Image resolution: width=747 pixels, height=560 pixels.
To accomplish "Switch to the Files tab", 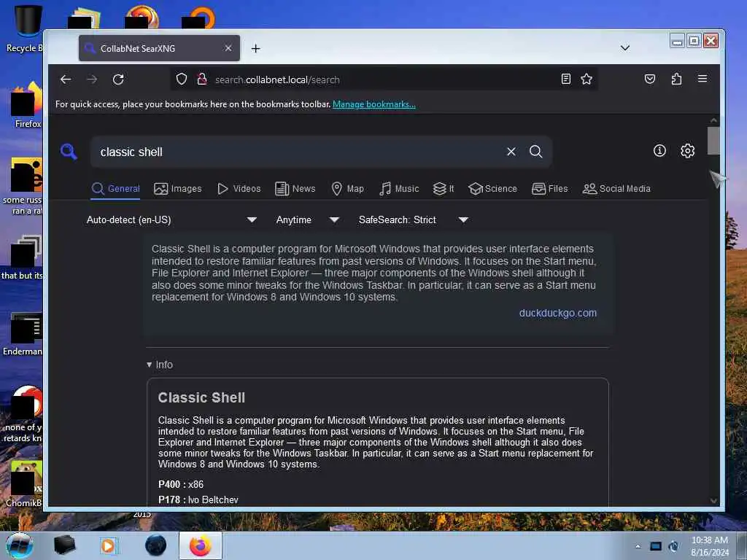I will (550, 189).
